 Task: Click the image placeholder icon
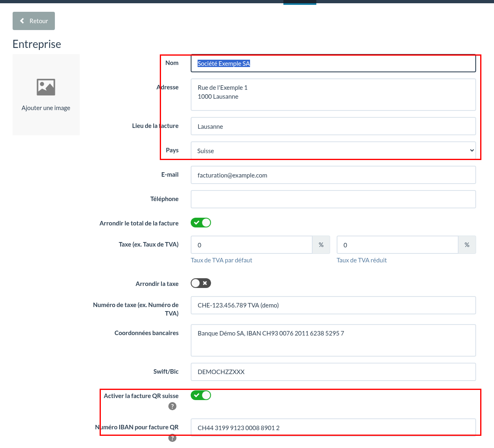[46, 87]
